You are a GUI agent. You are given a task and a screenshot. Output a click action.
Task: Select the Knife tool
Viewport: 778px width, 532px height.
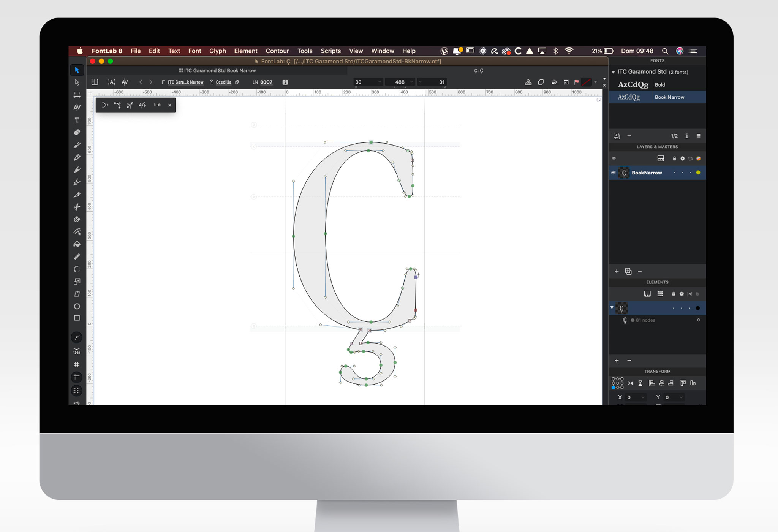point(77,207)
